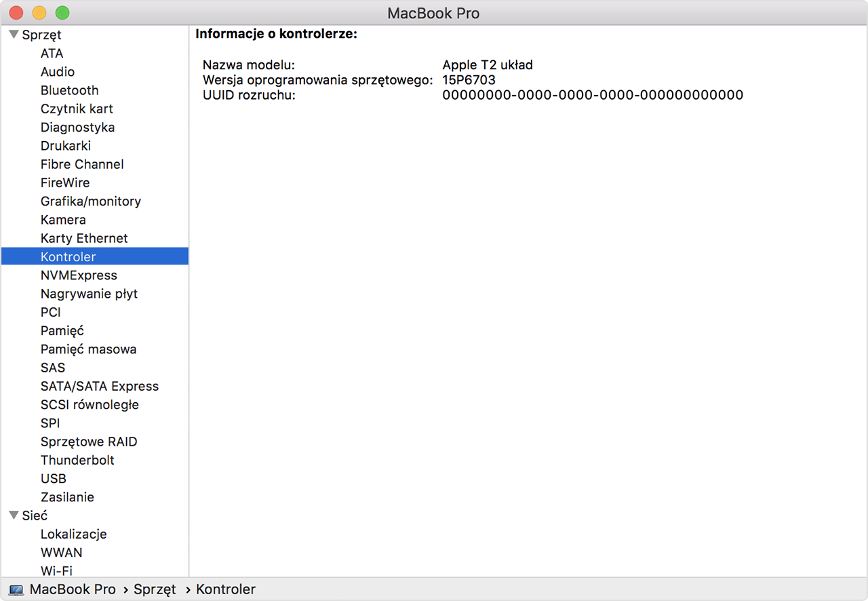Click Sprzęt in the bottom path bar
Image resolution: width=868 pixels, height=601 pixels.
click(155, 589)
